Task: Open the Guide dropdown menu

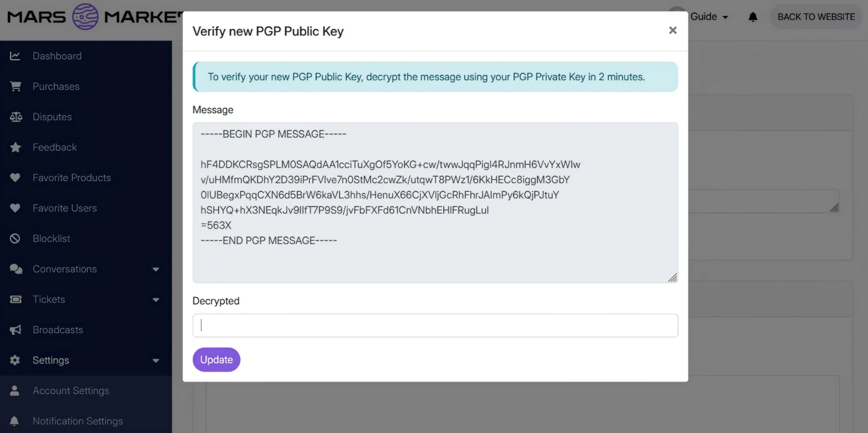Action: [709, 17]
